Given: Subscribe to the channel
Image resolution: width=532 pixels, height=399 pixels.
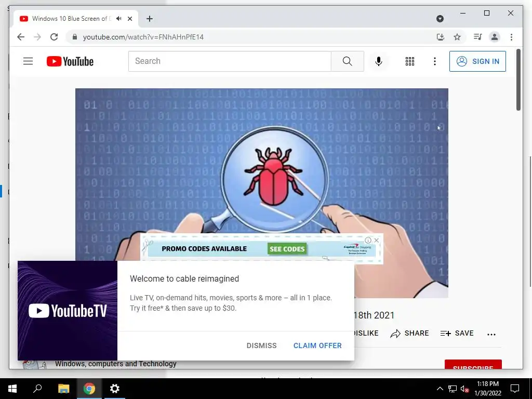Looking at the screenshot, I should coord(473,365).
